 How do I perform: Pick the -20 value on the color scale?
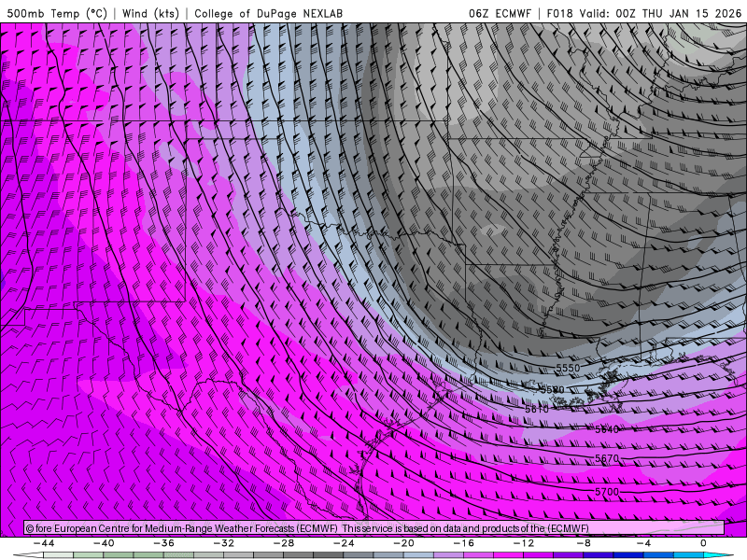click(x=404, y=542)
